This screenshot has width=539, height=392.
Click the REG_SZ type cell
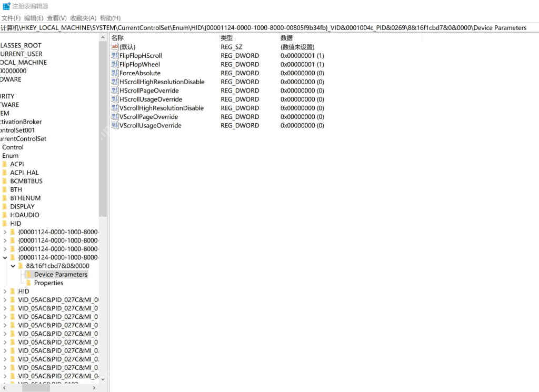click(x=232, y=47)
